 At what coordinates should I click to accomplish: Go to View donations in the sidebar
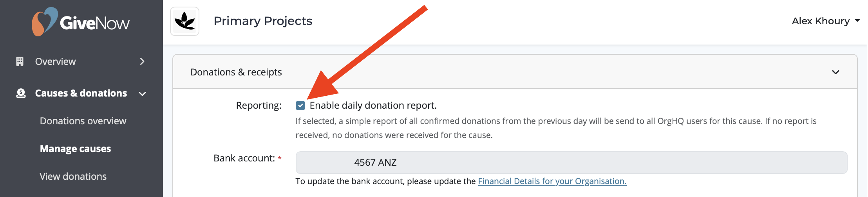click(73, 177)
